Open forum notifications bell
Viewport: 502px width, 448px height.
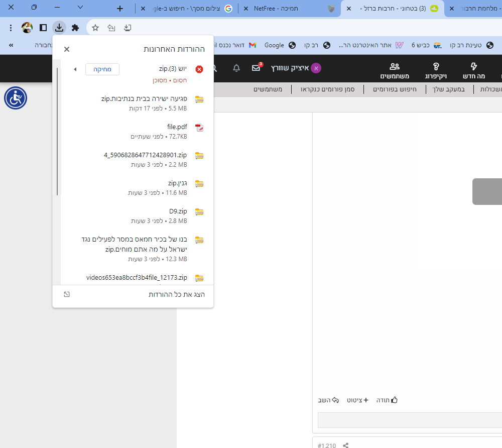click(236, 68)
